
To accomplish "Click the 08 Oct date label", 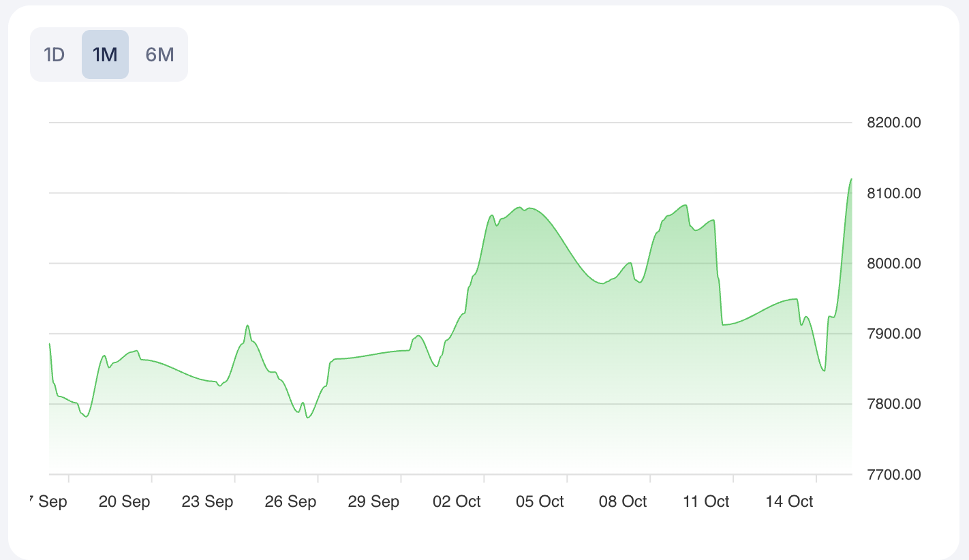I will (623, 502).
